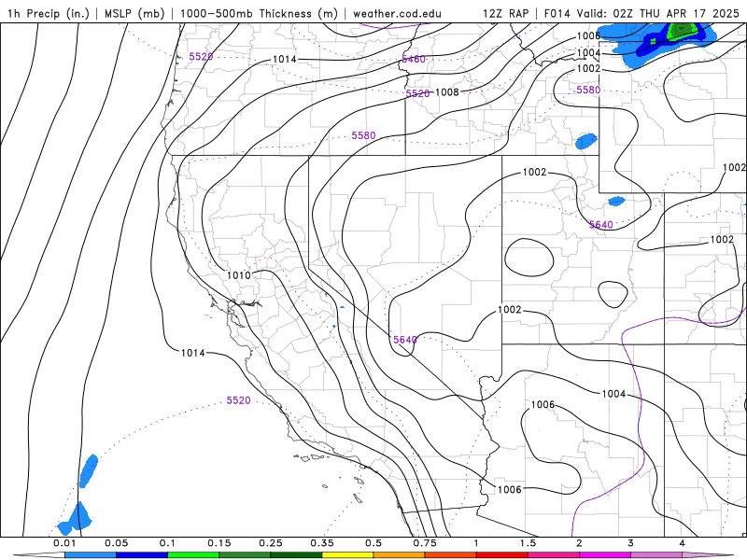Viewport: 747px width, 560px height.
Task: Click the 5520 thickness label over the ocean
Action: [x=238, y=400]
